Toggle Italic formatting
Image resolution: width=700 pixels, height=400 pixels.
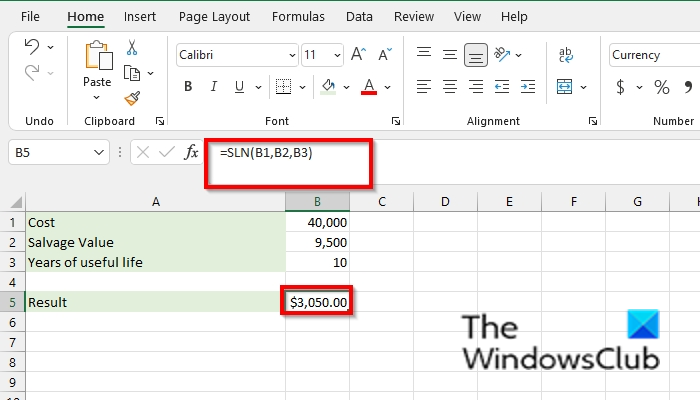[x=214, y=87]
